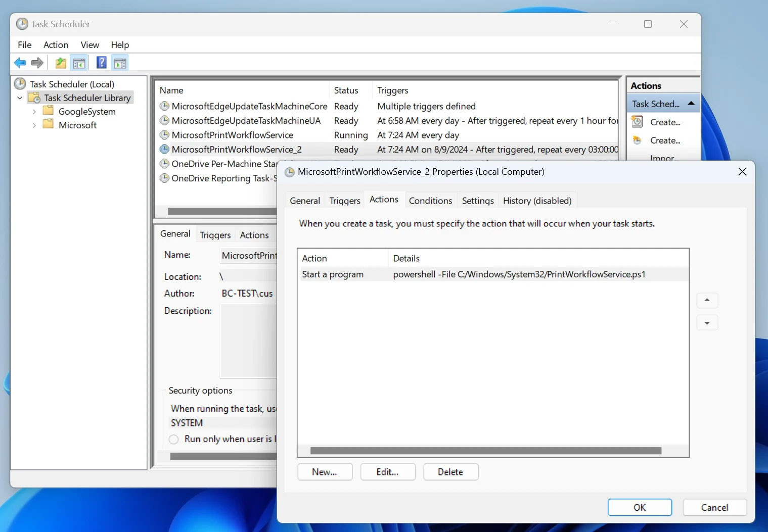Open Help using the question mark icon

[x=101, y=62]
